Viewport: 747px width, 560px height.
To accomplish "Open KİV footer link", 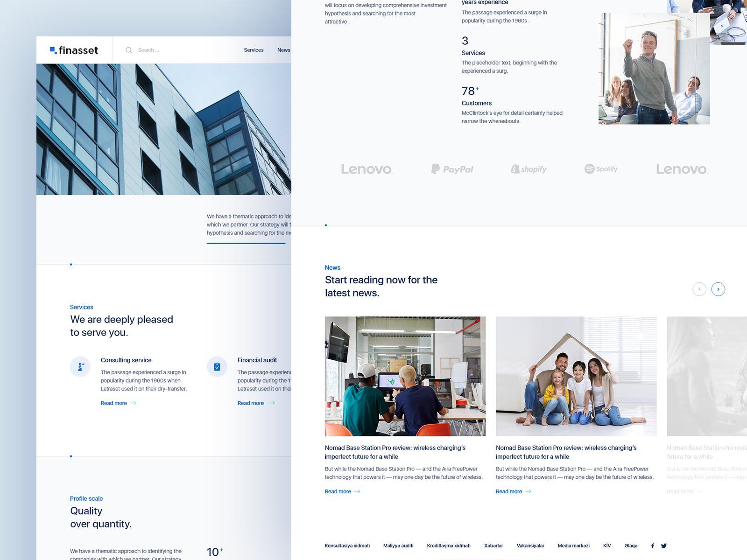I will pos(607,546).
